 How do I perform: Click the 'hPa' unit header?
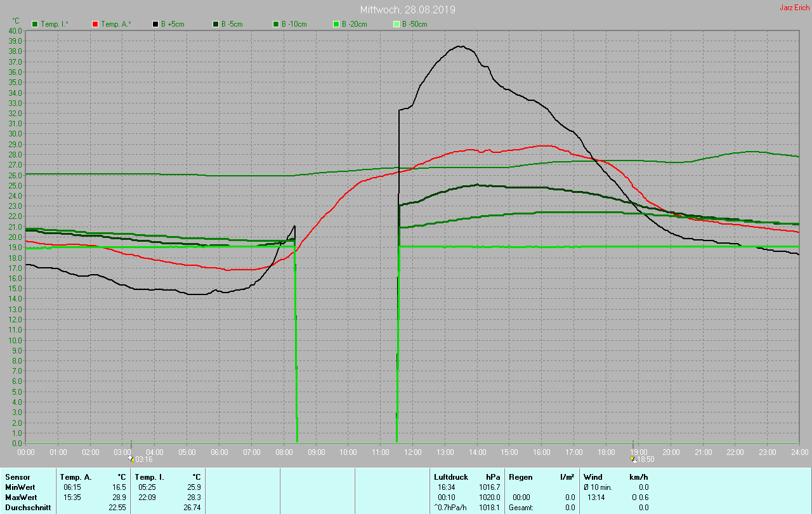tap(493, 477)
